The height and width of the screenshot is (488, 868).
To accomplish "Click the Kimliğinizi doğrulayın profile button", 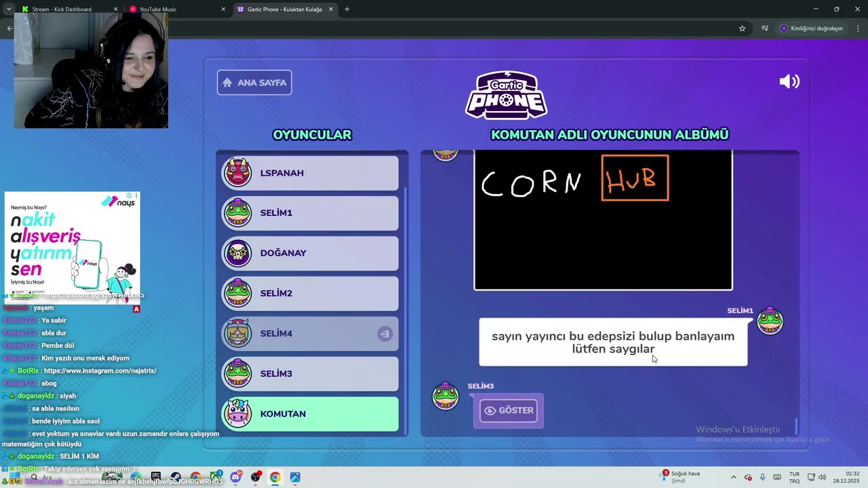I will click(x=812, y=28).
